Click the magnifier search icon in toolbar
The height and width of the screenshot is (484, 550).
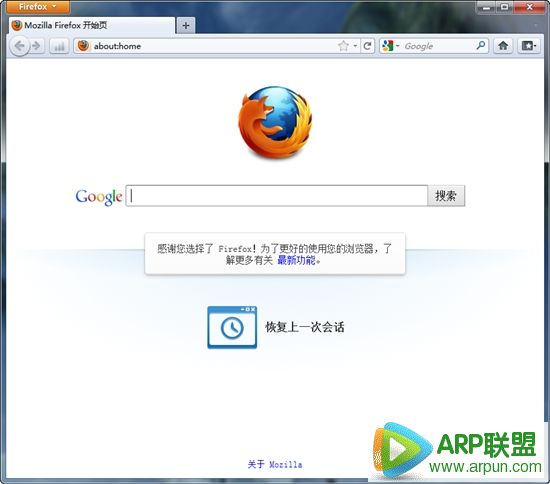coord(481,46)
